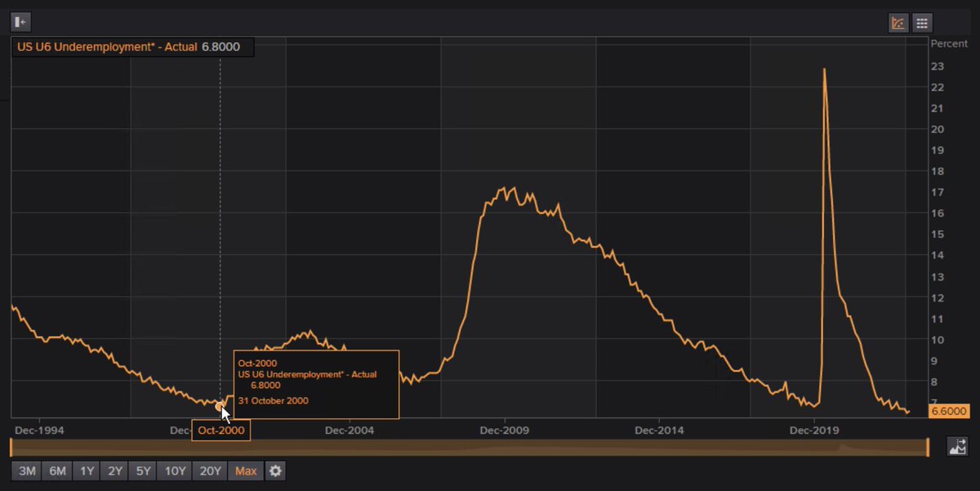Screen dimensions: 980x491
Task: Click the 10 value on y-axis
Action: click(938, 340)
